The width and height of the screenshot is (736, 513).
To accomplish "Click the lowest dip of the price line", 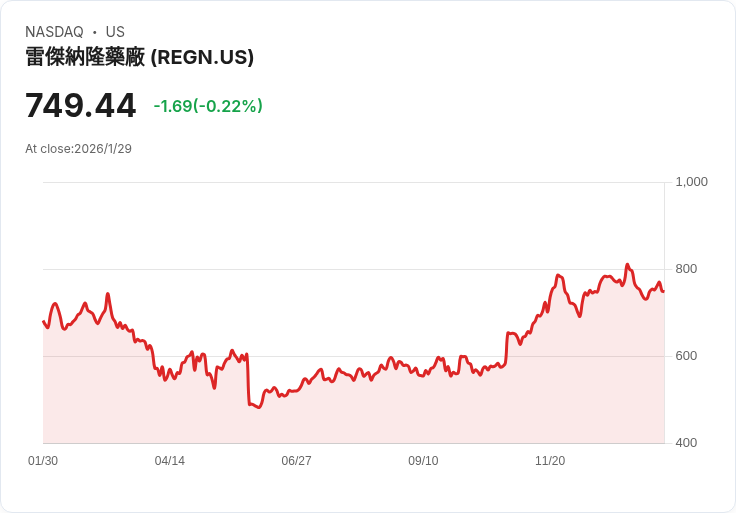I will 258,408.
